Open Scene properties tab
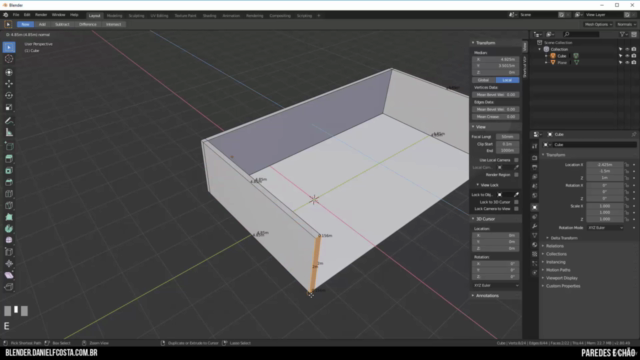The width and height of the screenshot is (640, 360). (x=535, y=186)
